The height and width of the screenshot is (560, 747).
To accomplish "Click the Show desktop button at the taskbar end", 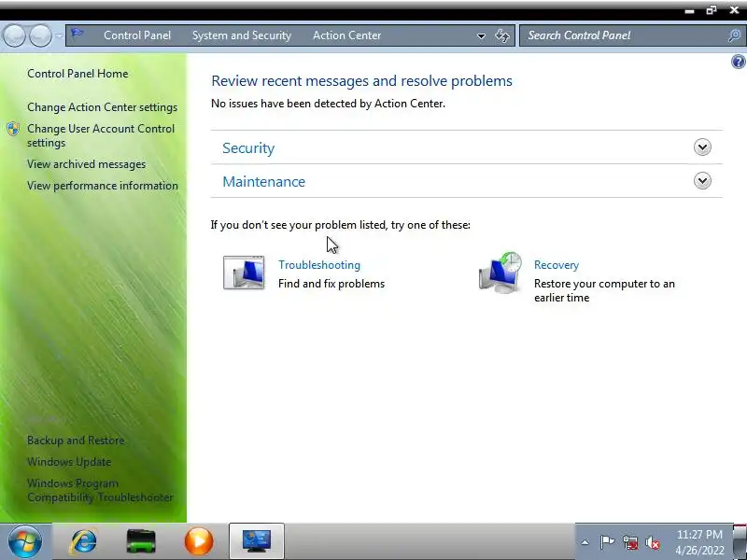I will pyautogui.click(x=740, y=541).
